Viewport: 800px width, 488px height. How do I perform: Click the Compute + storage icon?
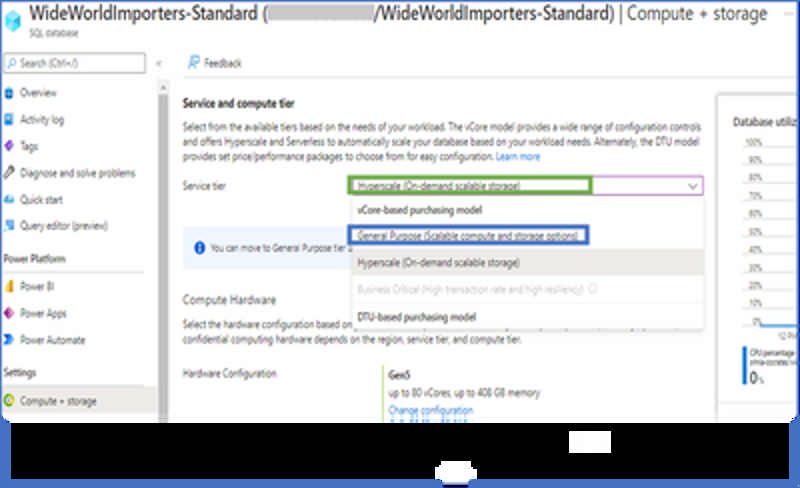coord(9,401)
